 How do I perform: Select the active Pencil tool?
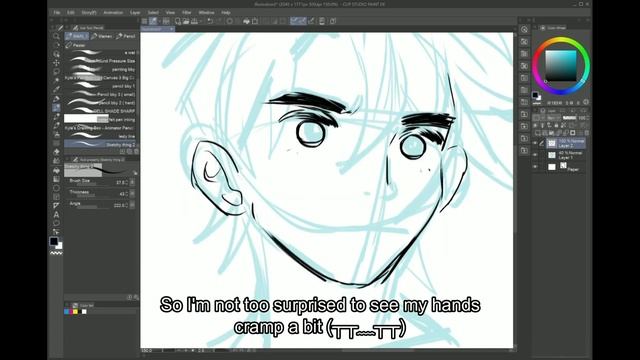click(x=56, y=108)
